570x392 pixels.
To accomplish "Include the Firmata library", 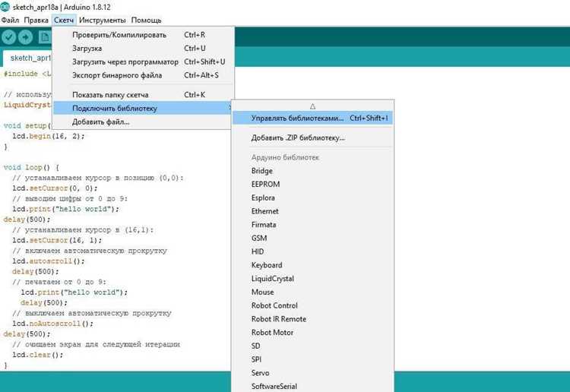I will click(312, 225).
